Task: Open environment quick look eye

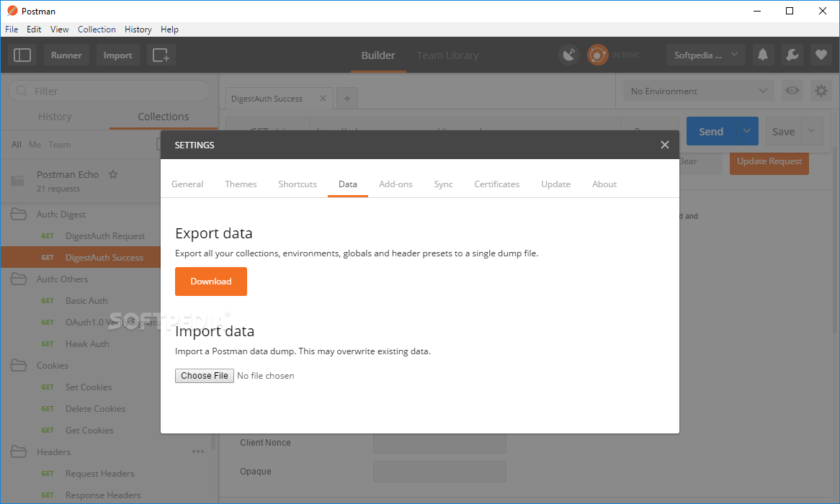Action: click(x=792, y=91)
